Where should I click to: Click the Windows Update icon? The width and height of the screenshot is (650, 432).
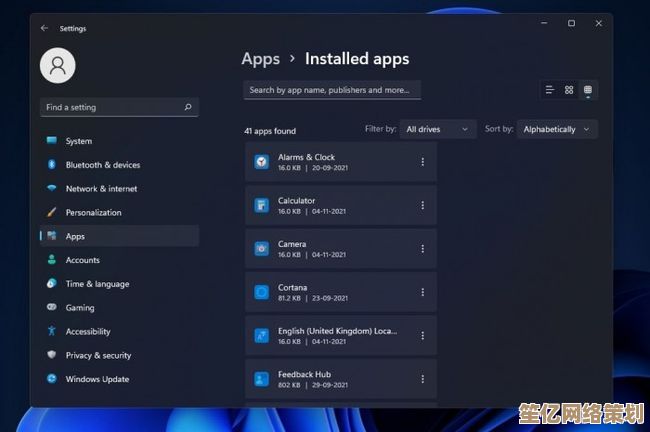click(x=52, y=379)
